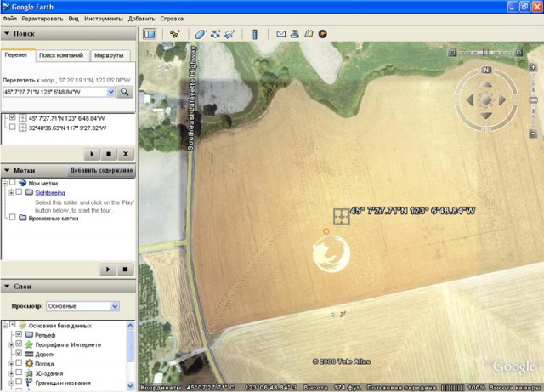
Task: Click the zoom slider handle
Action: (x=533, y=100)
